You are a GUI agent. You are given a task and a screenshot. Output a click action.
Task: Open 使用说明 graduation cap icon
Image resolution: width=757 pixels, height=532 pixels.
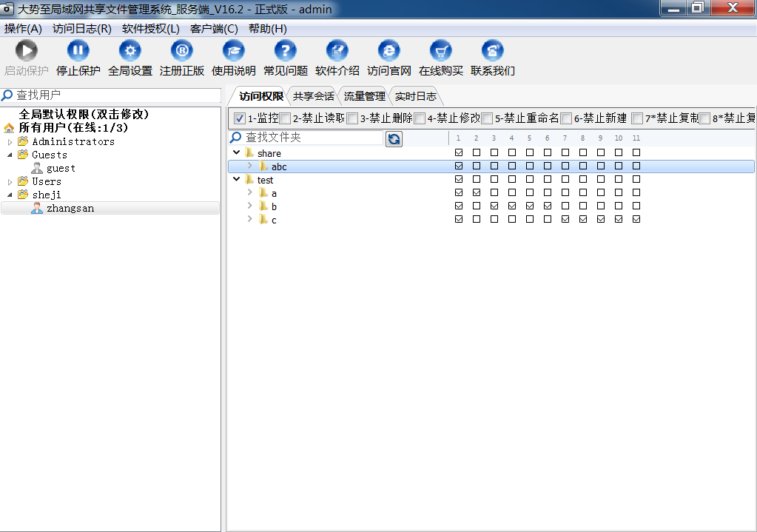[x=234, y=50]
